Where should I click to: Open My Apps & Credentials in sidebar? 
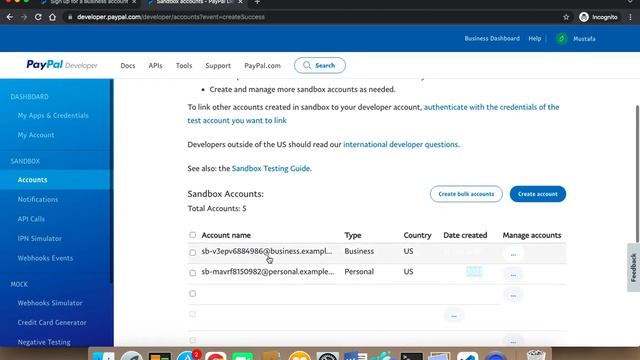point(53,116)
